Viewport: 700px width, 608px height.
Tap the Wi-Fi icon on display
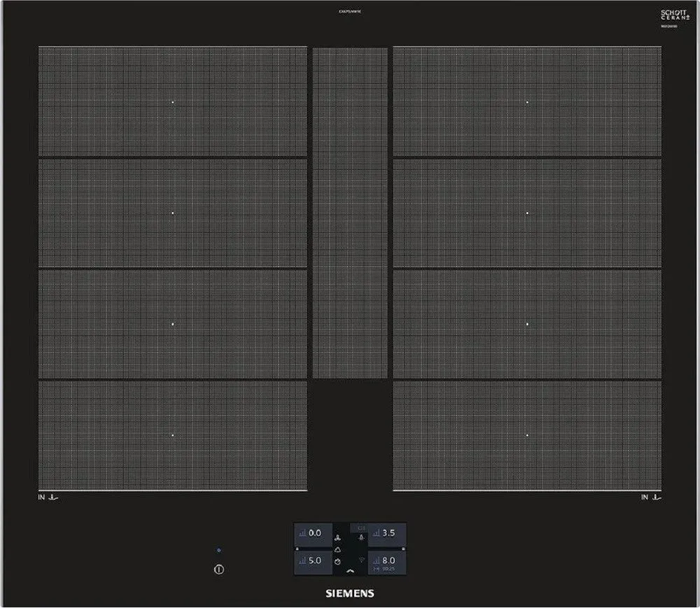point(361,561)
